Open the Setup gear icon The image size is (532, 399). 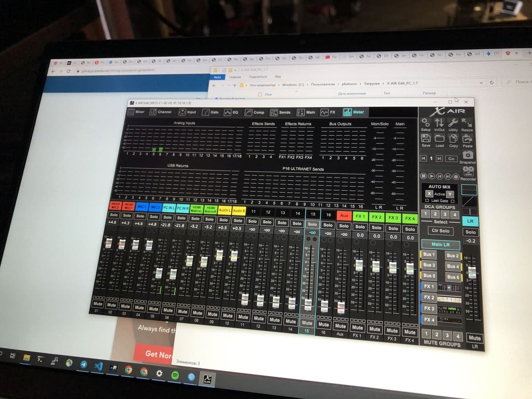(x=425, y=123)
